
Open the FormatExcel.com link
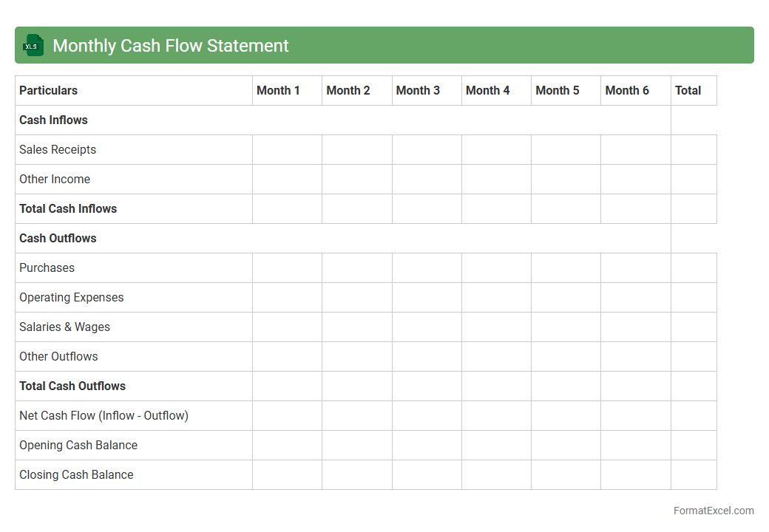pos(713,511)
